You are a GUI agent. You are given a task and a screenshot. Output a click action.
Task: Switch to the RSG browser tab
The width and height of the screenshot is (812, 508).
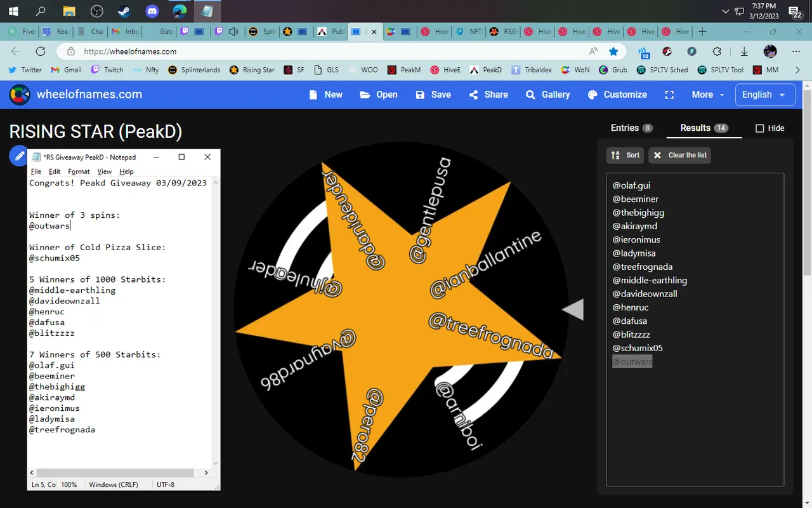pyautogui.click(x=503, y=31)
